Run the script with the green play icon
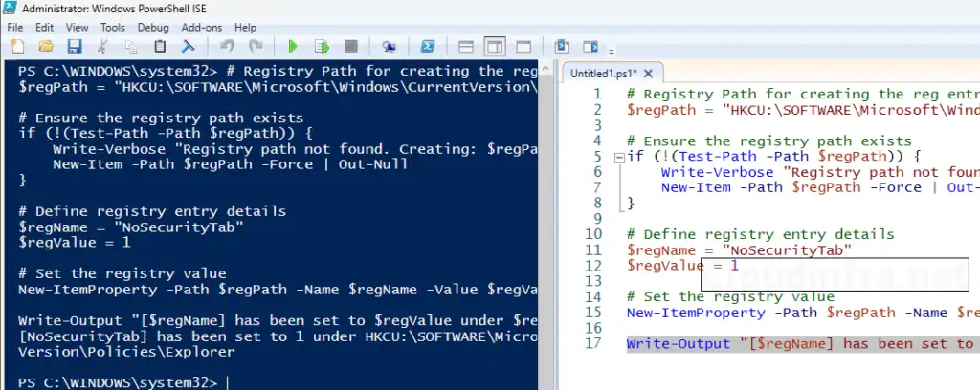The image size is (980, 390). tap(293, 46)
